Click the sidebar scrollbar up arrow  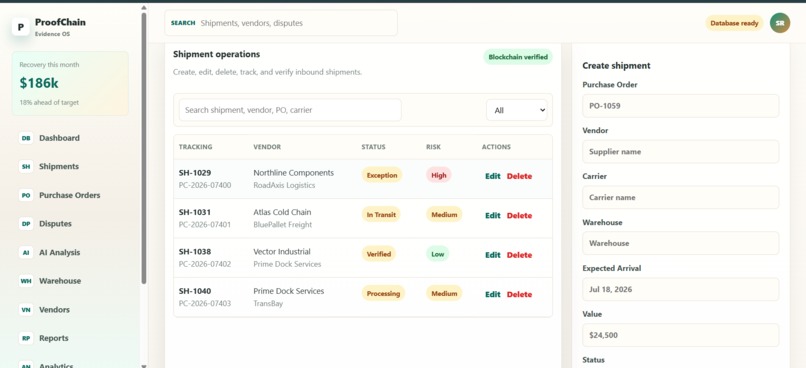click(x=144, y=8)
